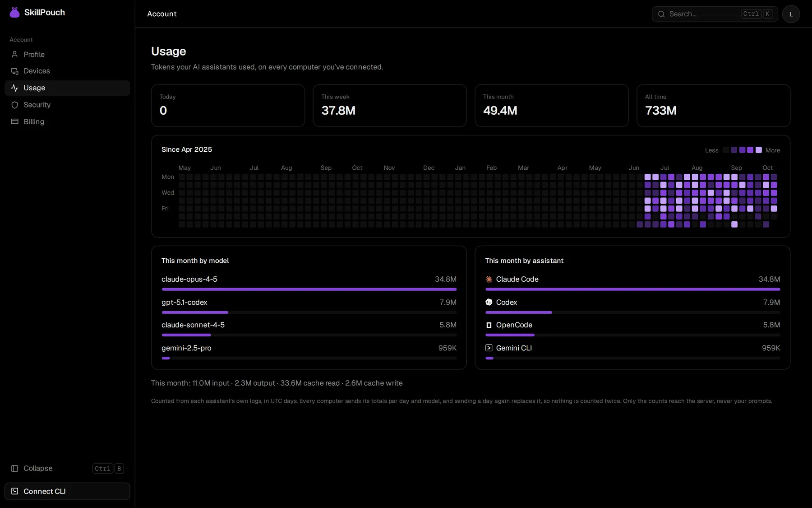Click the Today usage card
Image resolution: width=812 pixels, height=508 pixels.
pyautogui.click(x=228, y=106)
